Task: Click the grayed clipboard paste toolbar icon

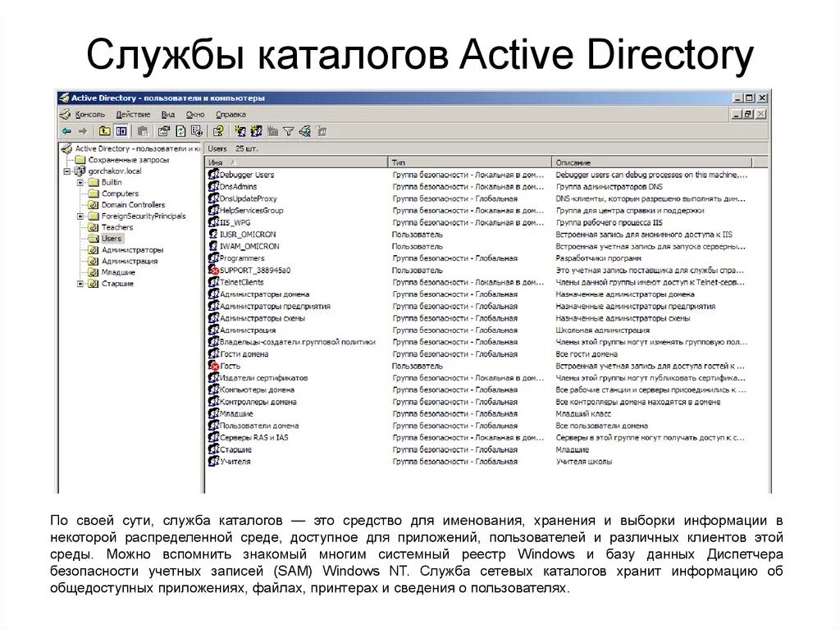Action: pos(143,131)
